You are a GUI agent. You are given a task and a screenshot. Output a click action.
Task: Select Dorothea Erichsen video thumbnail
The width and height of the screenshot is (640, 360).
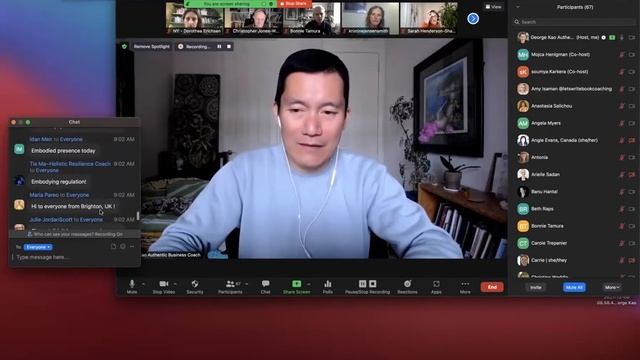point(194,18)
